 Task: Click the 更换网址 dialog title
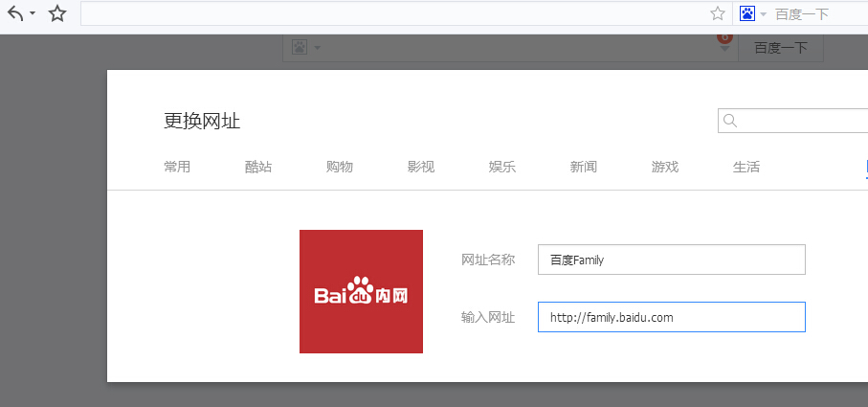[202, 121]
